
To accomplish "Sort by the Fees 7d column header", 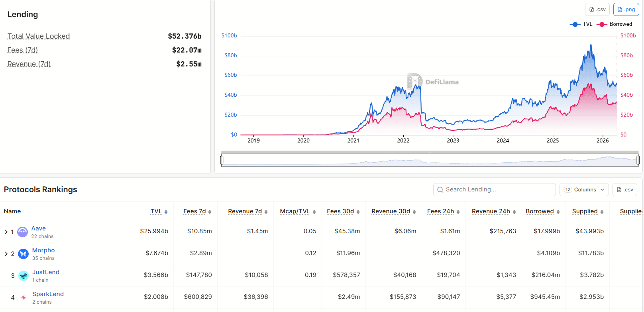I will coord(194,211).
